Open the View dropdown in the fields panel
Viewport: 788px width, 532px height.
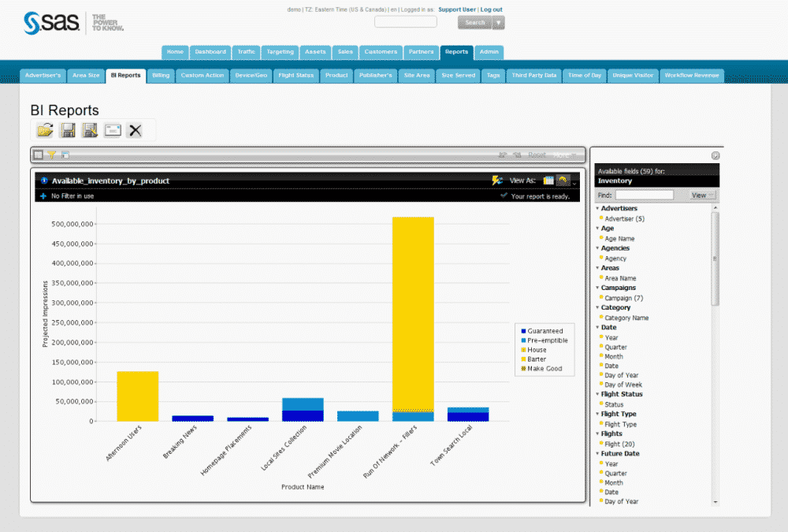click(702, 195)
